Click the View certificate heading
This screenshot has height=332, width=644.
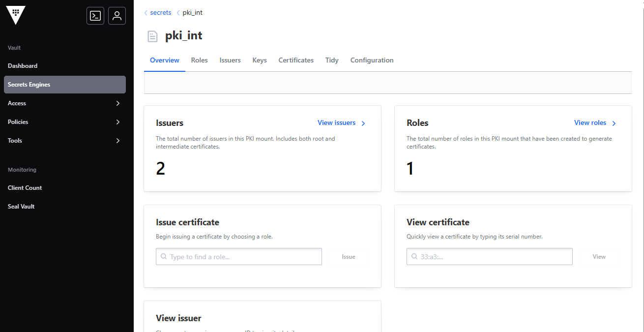tap(438, 222)
